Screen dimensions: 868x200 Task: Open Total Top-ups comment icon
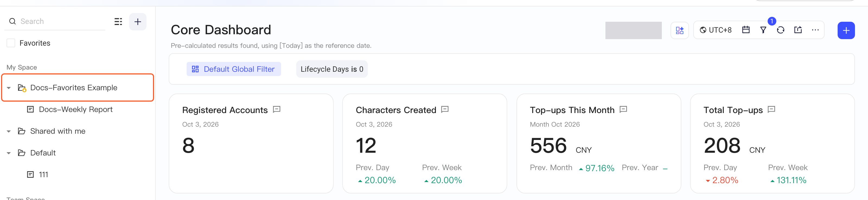771,110
